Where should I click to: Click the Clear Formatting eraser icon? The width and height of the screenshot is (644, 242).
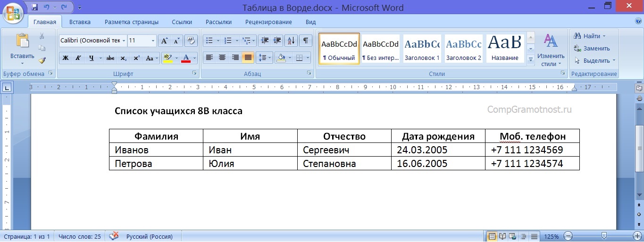[191, 41]
